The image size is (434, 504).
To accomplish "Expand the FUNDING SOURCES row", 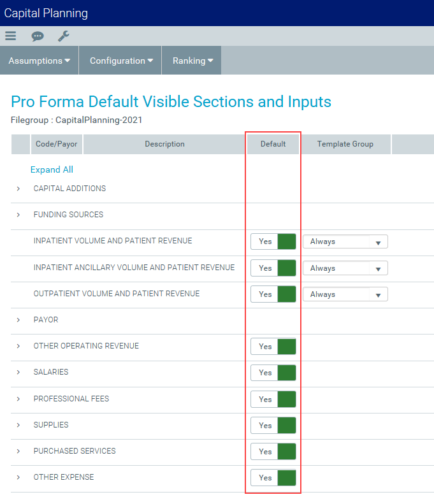I will pos(18,215).
